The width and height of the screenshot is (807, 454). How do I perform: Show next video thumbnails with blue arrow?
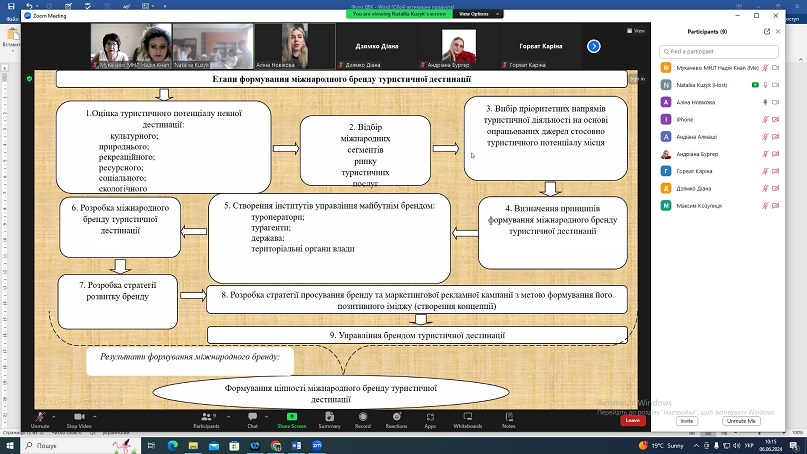pyautogui.click(x=593, y=46)
